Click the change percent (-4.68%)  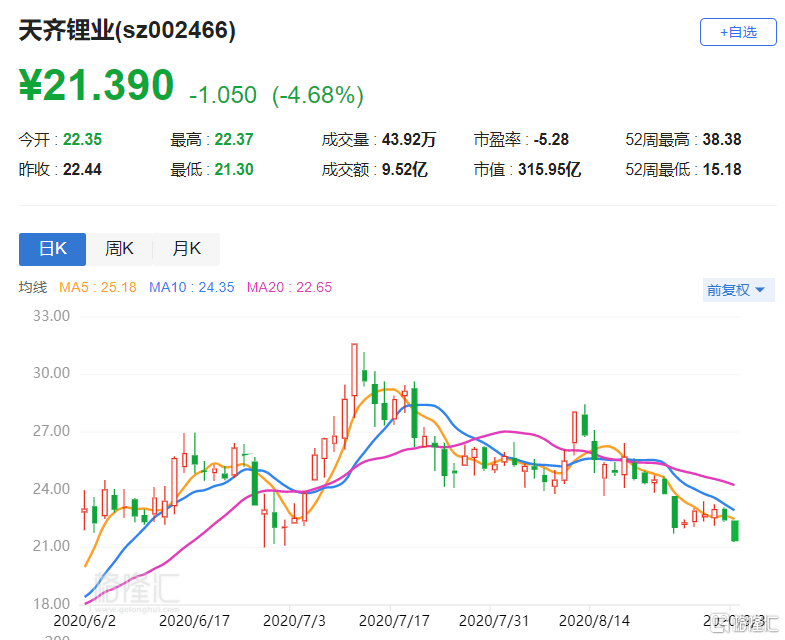point(318,95)
